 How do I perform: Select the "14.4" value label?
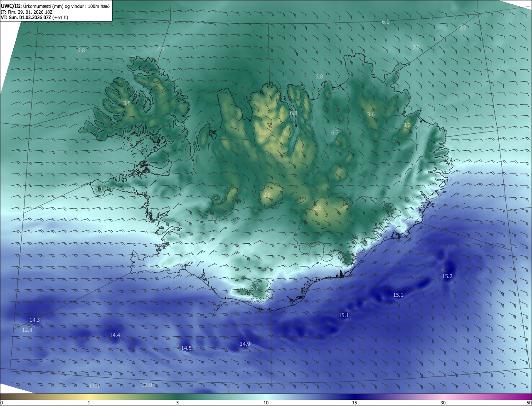tap(115, 335)
